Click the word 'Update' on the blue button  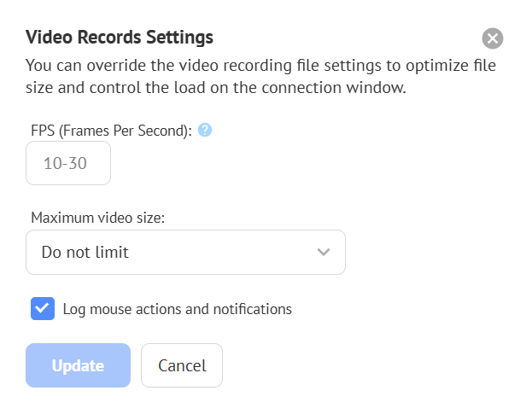click(78, 365)
